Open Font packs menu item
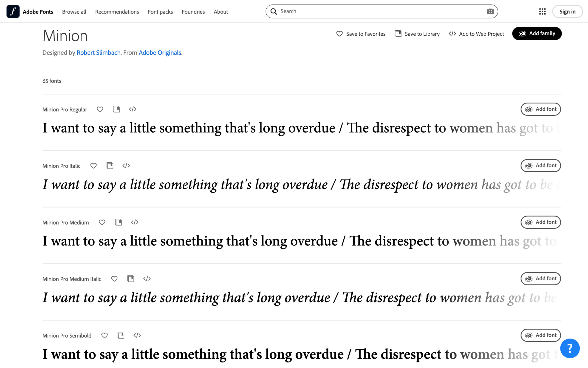This screenshot has width=588, height=368. tap(160, 12)
